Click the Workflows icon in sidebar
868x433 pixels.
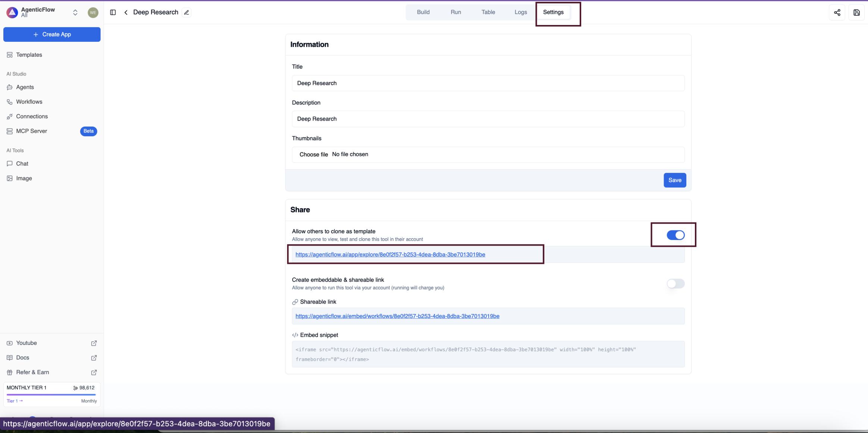click(x=10, y=102)
